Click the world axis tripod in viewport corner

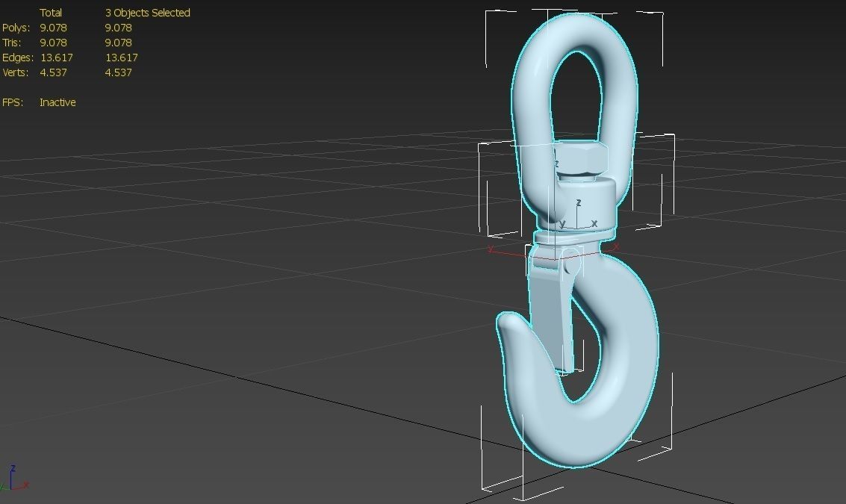click(13, 479)
